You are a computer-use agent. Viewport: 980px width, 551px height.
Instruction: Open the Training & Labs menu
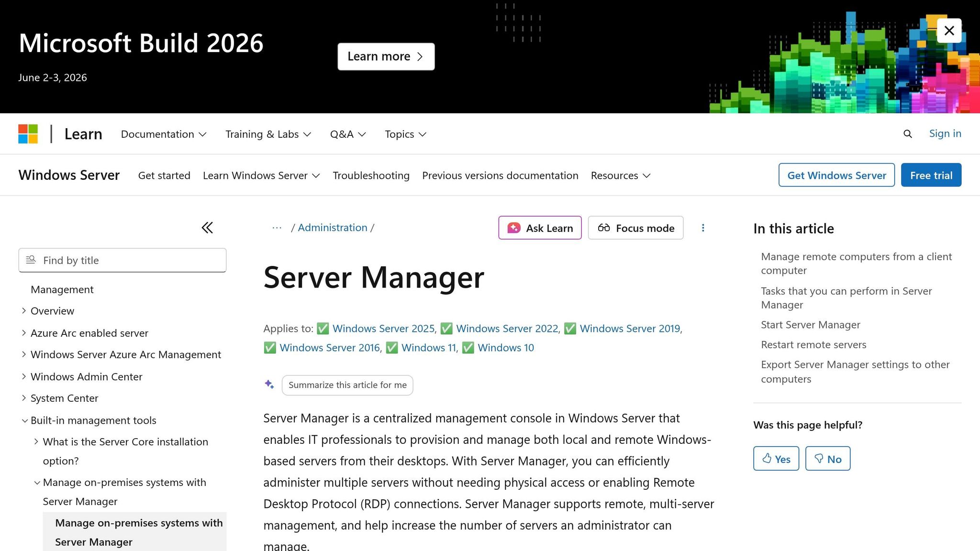click(x=267, y=134)
